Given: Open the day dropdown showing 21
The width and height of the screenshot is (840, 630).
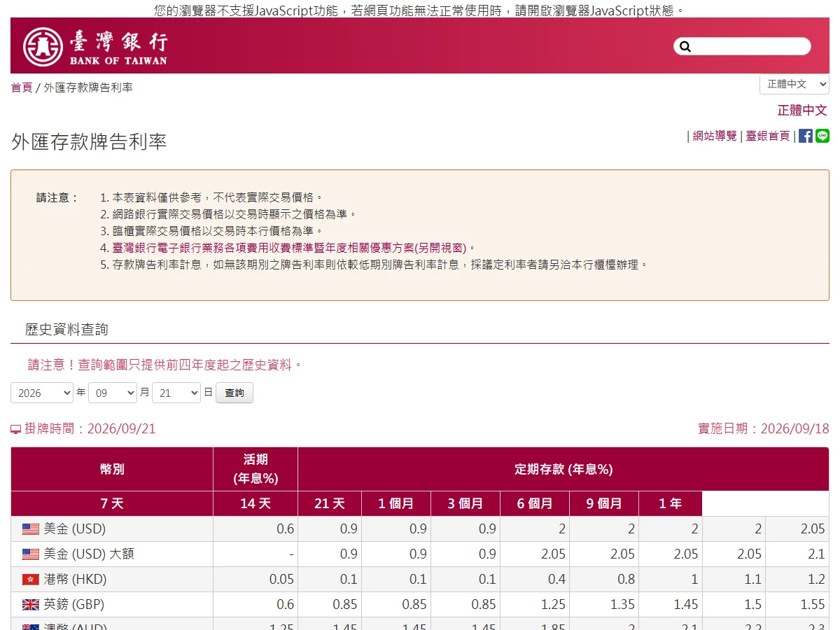Looking at the screenshot, I should click(x=176, y=393).
